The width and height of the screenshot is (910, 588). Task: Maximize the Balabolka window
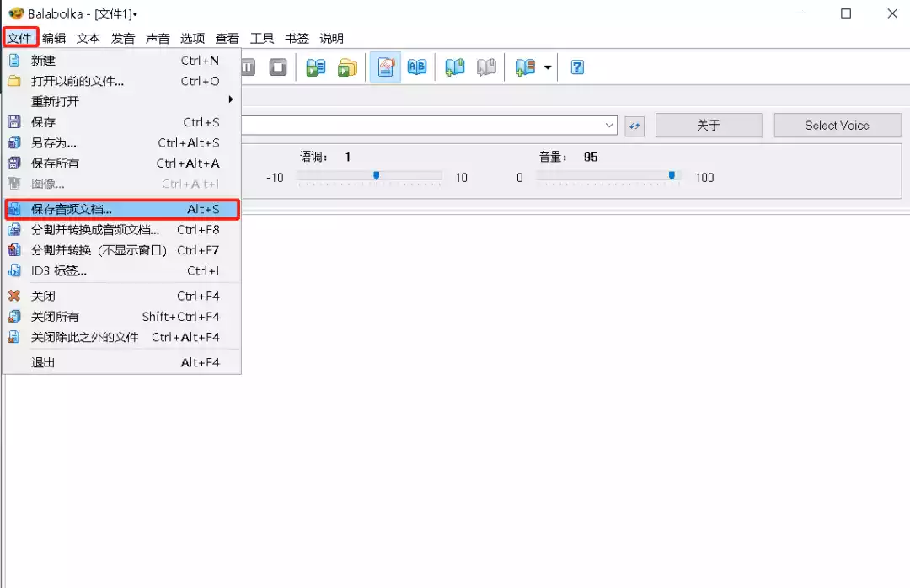(846, 13)
